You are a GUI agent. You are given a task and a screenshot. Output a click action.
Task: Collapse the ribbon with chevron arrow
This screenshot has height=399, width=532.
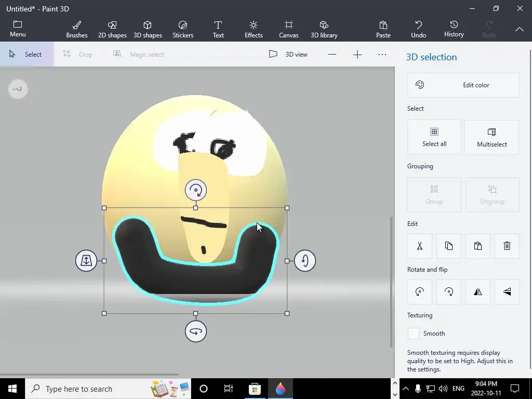(520, 30)
